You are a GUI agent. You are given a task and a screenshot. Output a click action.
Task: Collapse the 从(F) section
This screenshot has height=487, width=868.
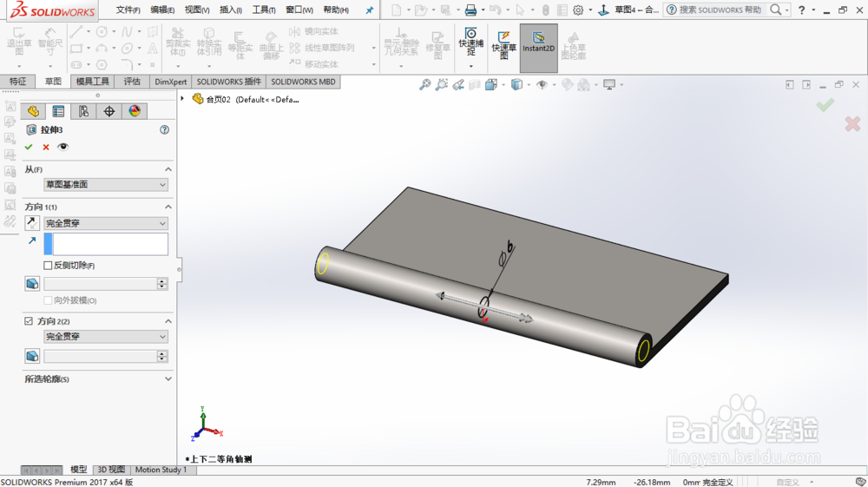click(x=168, y=169)
